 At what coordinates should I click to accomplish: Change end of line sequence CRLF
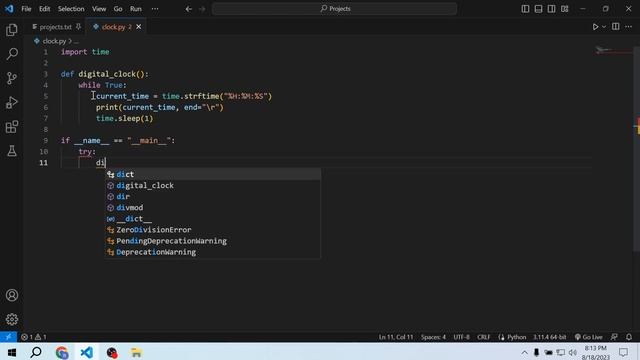coord(483,337)
